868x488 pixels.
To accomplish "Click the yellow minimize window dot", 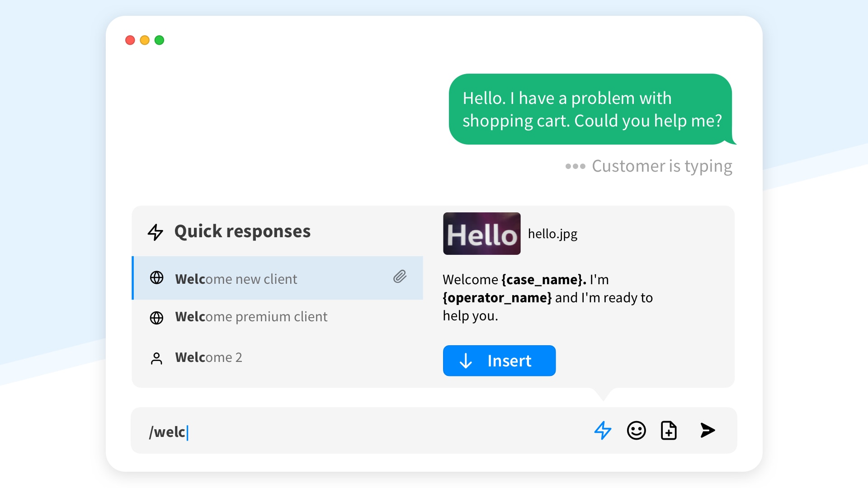I will [145, 40].
